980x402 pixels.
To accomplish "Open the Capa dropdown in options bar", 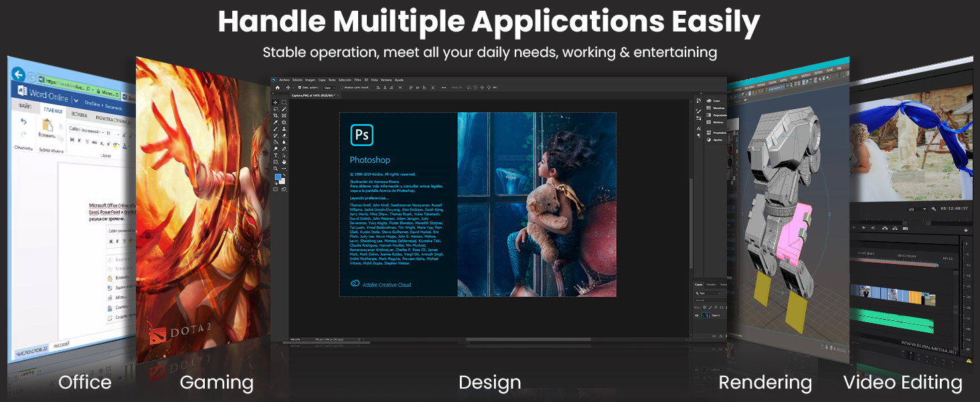I will click(x=328, y=88).
